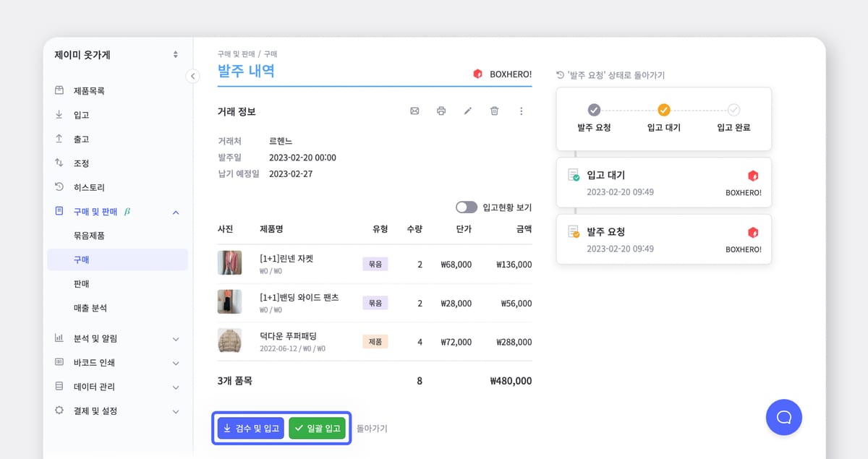This screenshot has width=868, height=459.
Task: Click the blue 검수 및 입고 button
Action: (250, 428)
